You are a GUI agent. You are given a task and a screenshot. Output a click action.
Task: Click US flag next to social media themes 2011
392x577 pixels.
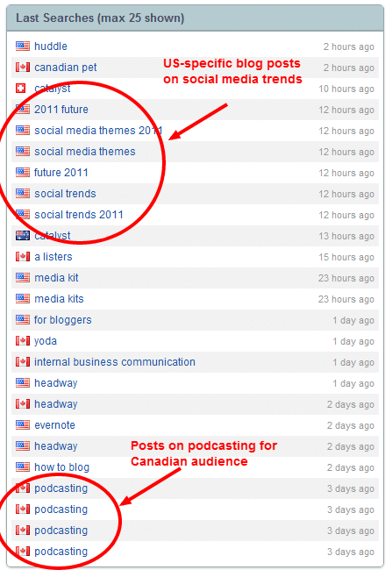pos(23,131)
